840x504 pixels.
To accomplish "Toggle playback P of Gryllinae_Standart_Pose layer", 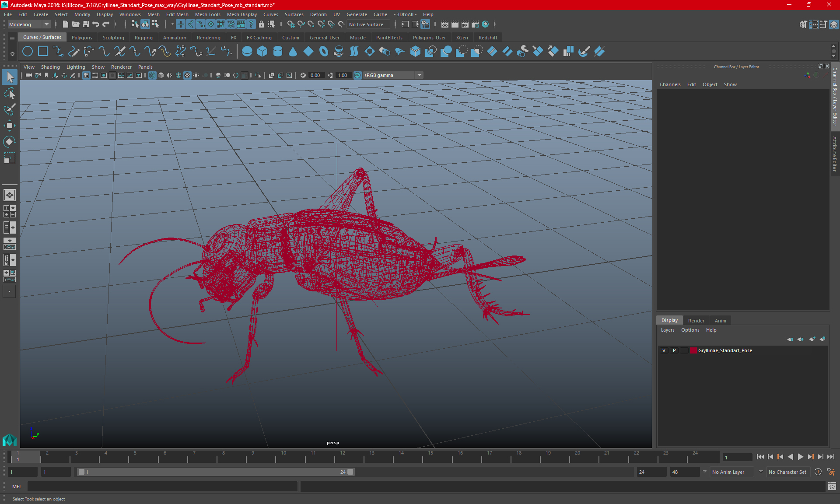I will click(x=674, y=350).
